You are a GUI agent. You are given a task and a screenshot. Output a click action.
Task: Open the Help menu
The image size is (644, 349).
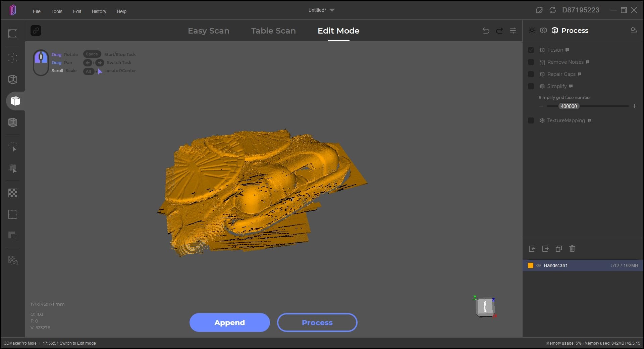(x=121, y=11)
